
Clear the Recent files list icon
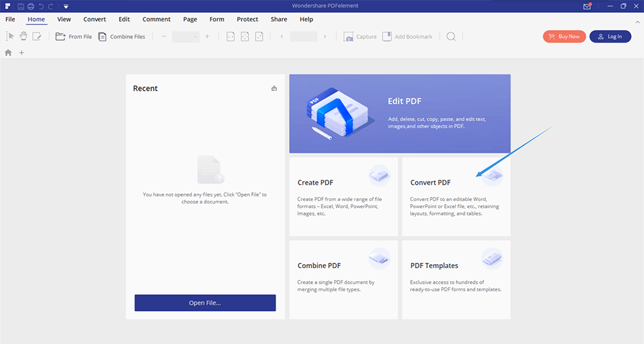(x=274, y=88)
